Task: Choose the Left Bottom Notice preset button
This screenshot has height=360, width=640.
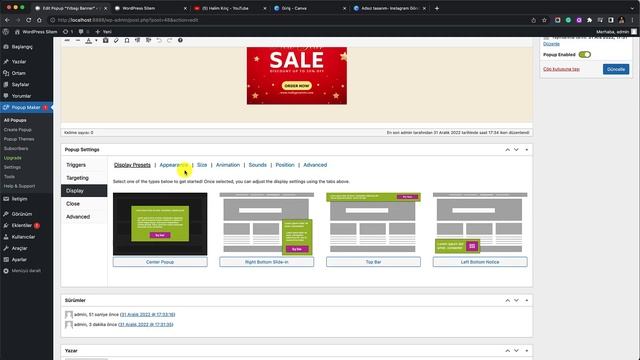Action: coord(480,262)
